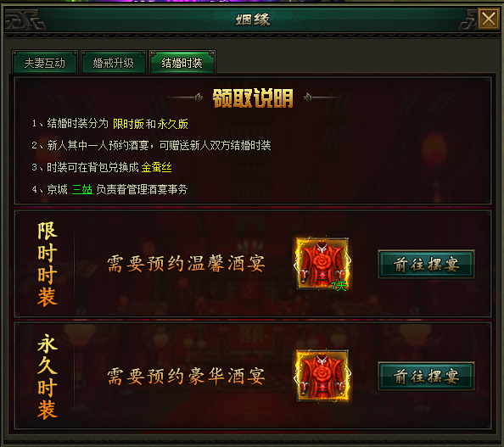Viewport: 504px width, 447px height.
Task: Click 前往摆宴 for the limited-time costume
Action: (426, 265)
